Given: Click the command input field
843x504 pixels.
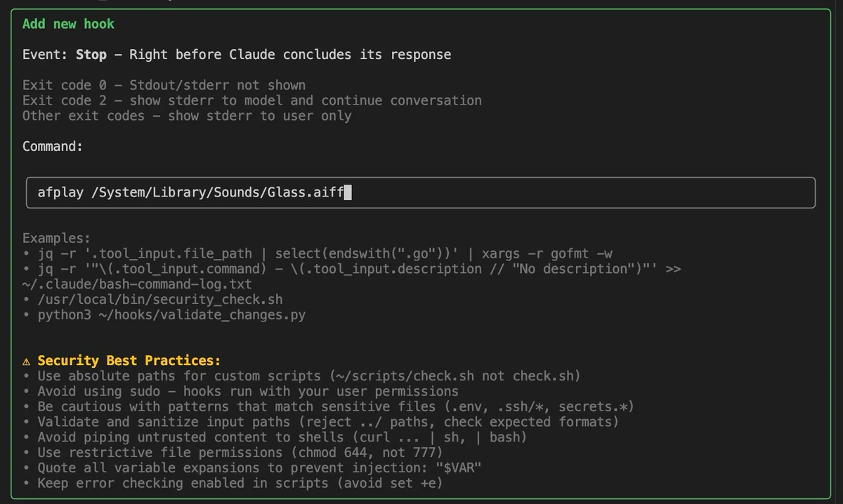Looking at the screenshot, I should [421, 192].
